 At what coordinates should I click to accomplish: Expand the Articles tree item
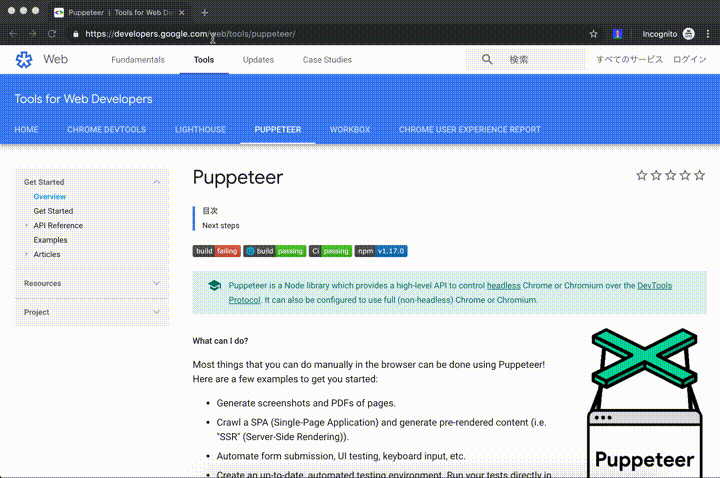[x=26, y=254]
